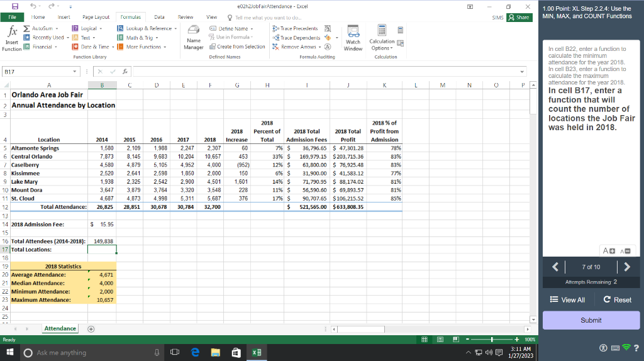Switch to the Data tab
644x361 pixels.
(x=159, y=17)
